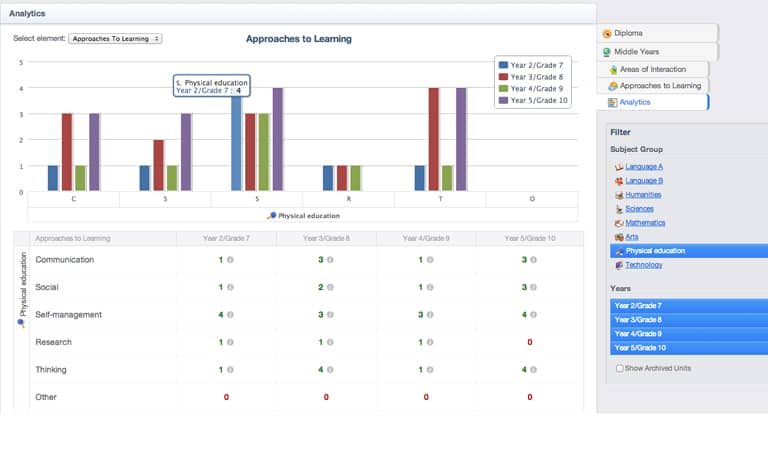Image resolution: width=768 pixels, height=461 pixels.
Task: Click the Mathematics subject icon
Action: pyautogui.click(x=619, y=223)
